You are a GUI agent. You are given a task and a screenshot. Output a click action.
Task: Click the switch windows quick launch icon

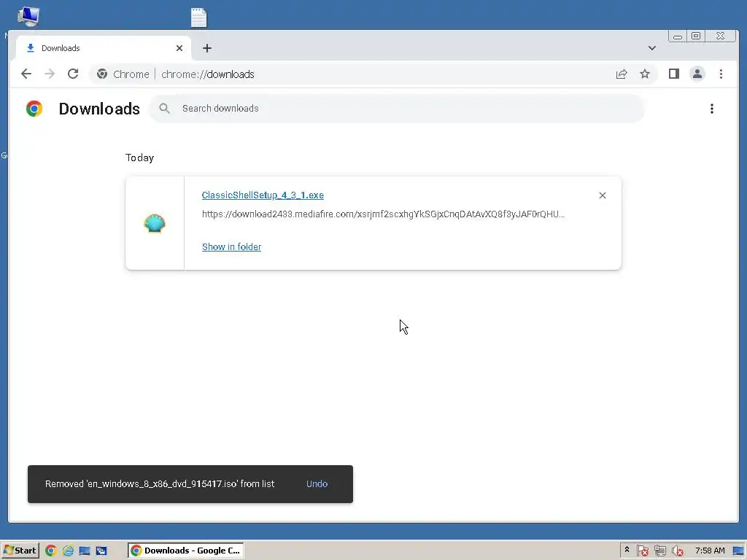101,551
